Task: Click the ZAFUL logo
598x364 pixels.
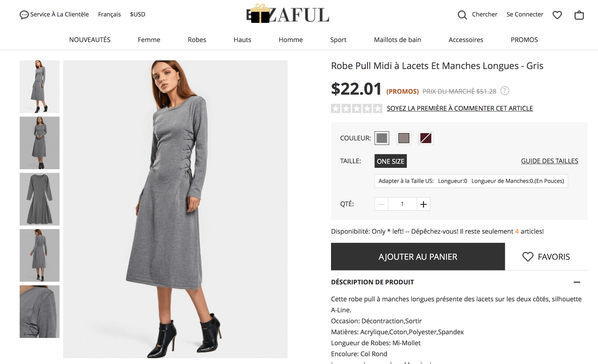Action: pyautogui.click(x=288, y=14)
